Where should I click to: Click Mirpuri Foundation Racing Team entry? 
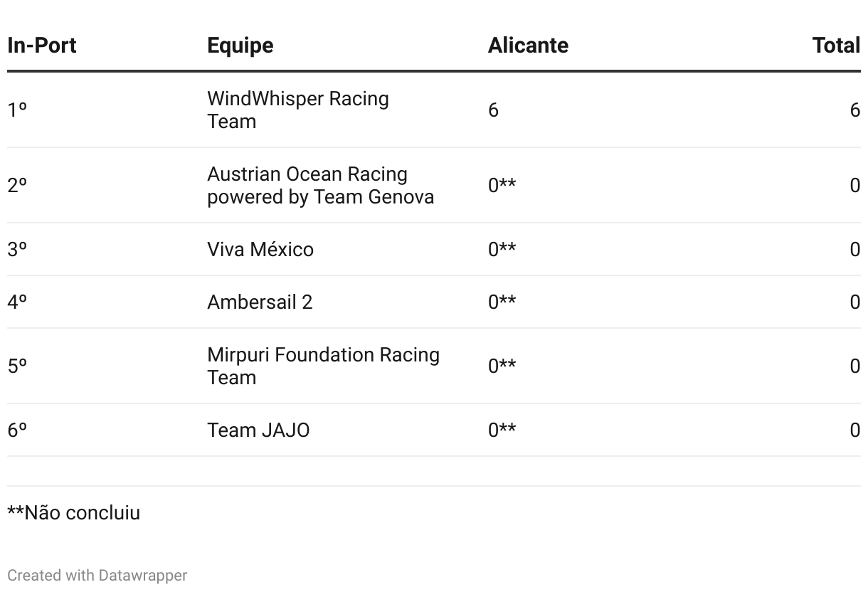coord(323,366)
